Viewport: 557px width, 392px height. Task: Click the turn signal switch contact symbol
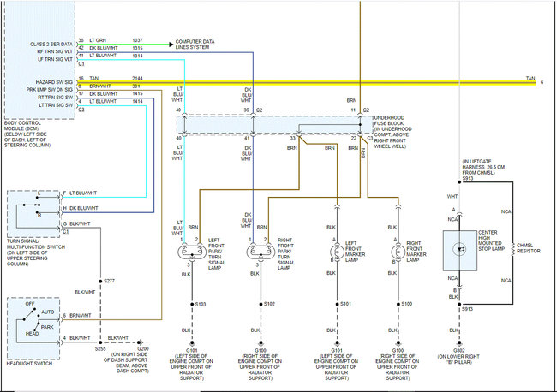33,205
